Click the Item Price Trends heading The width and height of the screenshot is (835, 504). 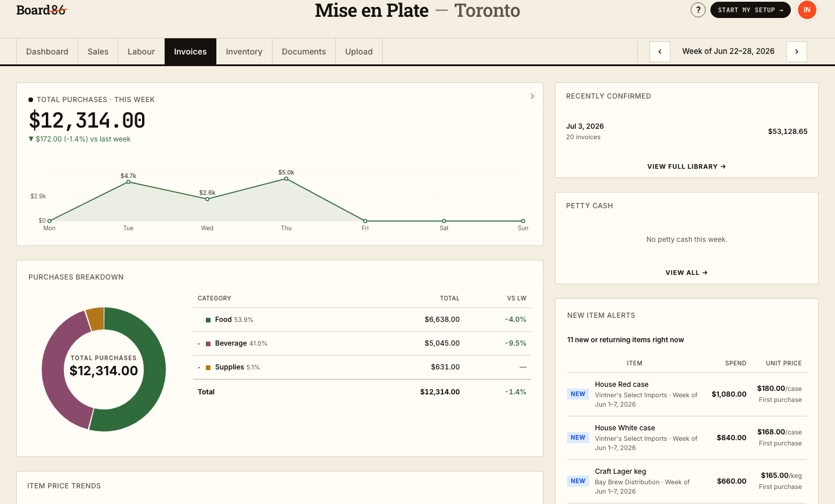tap(64, 486)
